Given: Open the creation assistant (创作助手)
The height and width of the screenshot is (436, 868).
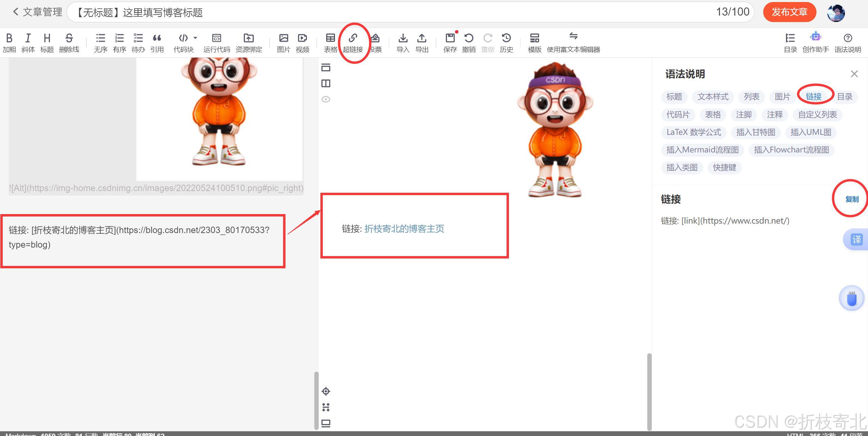Looking at the screenshot, I should point(816,43).
